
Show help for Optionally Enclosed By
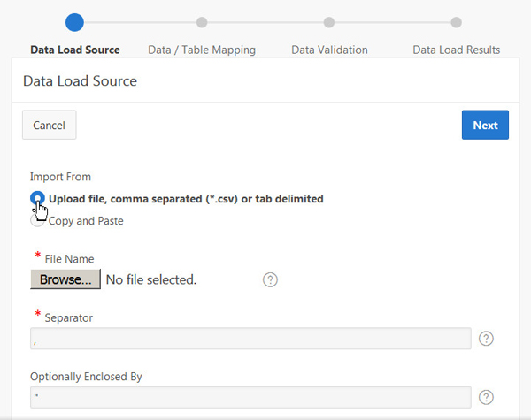(x=486, y=397)
